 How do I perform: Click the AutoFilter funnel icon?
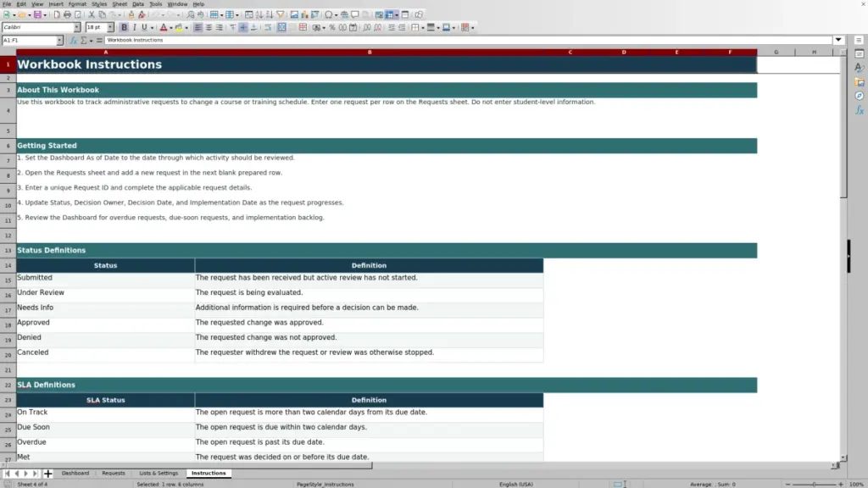pos(280,14)
